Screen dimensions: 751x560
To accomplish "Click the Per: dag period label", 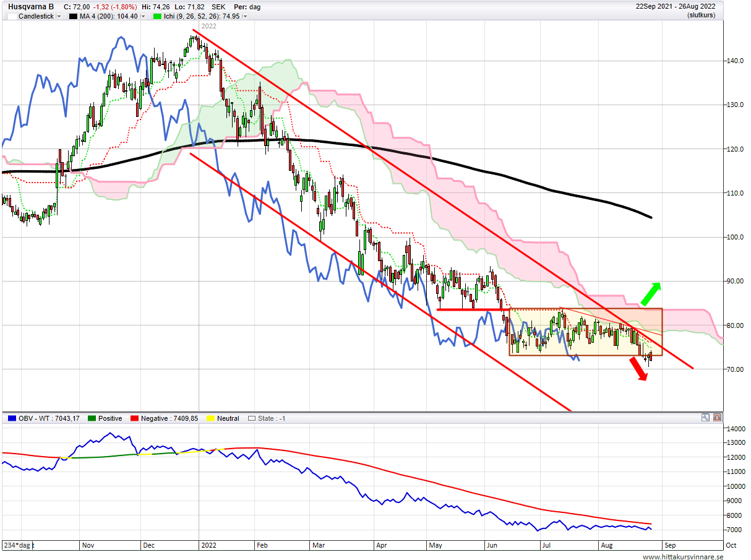I will 247,6.
